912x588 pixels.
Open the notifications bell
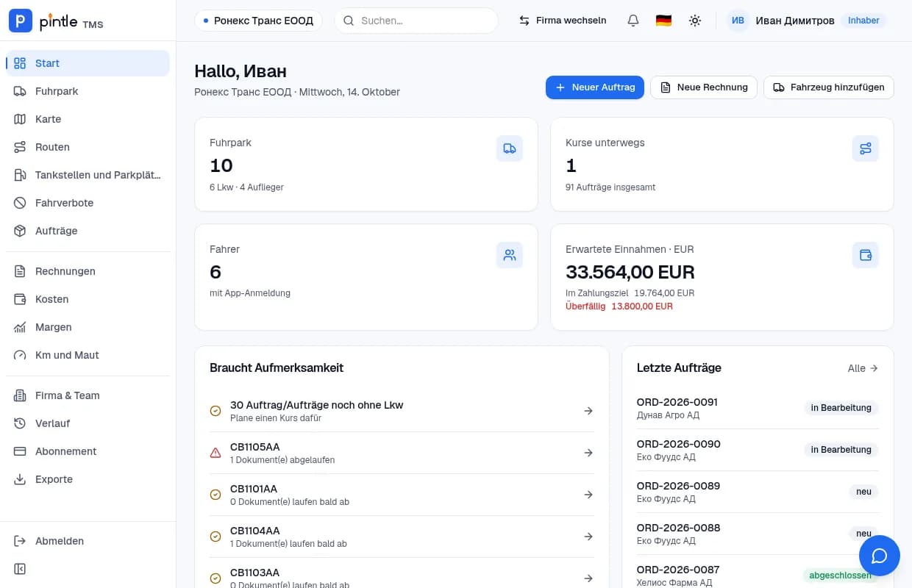633,21
